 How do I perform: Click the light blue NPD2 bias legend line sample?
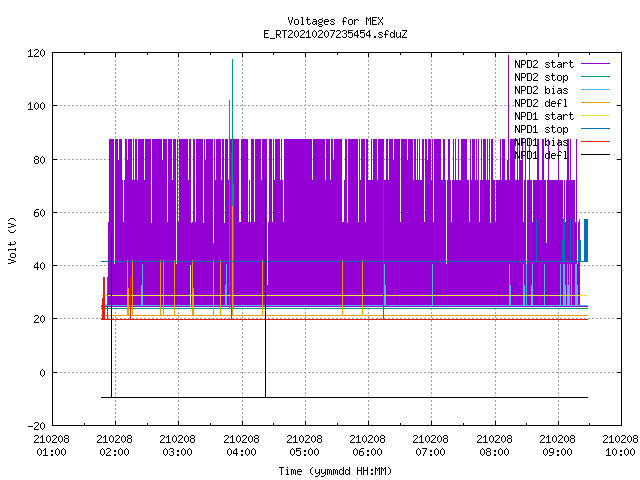(x=596, y=90)
